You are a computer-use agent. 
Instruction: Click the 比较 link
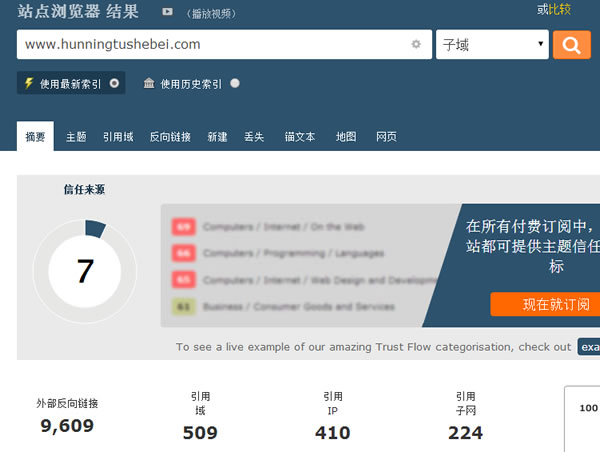tap(559, 9)
